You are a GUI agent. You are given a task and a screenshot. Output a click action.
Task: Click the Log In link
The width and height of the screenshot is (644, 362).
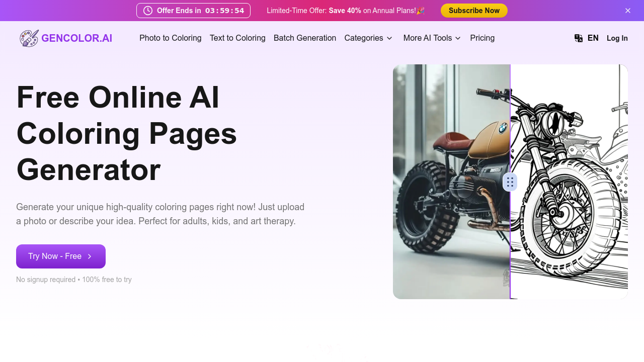[617, 38]
